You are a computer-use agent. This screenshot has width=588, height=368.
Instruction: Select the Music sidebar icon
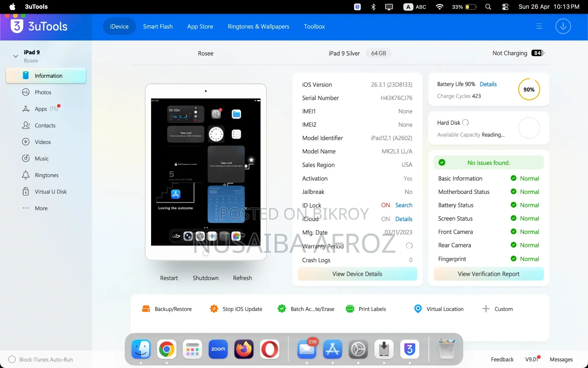(26, 158)
